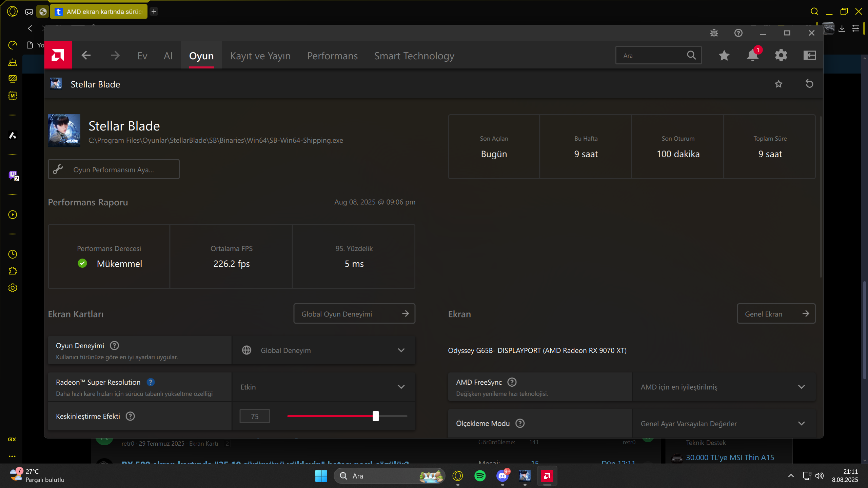Open the Opera sidebar settings gear

click(13, 288)
